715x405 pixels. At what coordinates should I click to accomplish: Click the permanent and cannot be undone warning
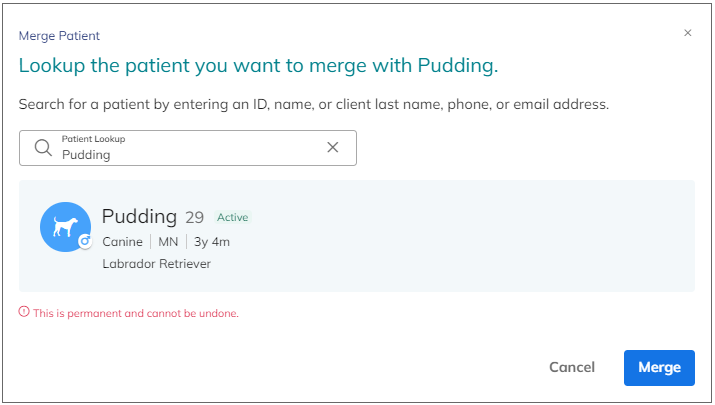[x=136, y=313]
